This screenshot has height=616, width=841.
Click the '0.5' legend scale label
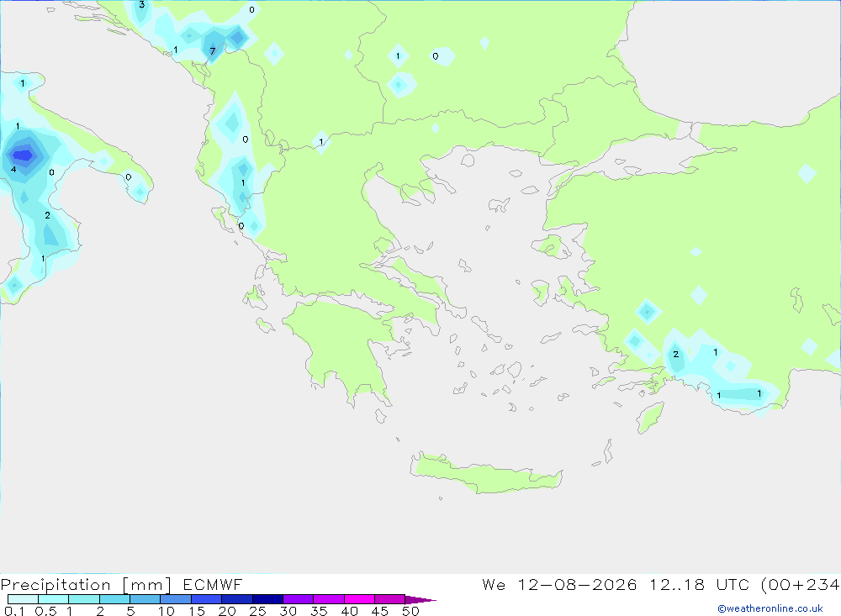[45, 611]
